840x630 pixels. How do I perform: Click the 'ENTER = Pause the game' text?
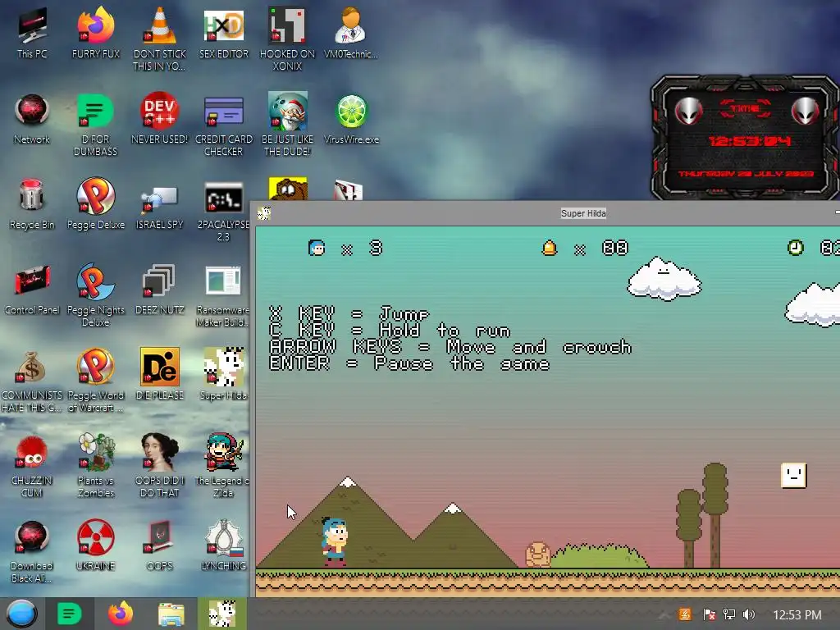(409, 363)
